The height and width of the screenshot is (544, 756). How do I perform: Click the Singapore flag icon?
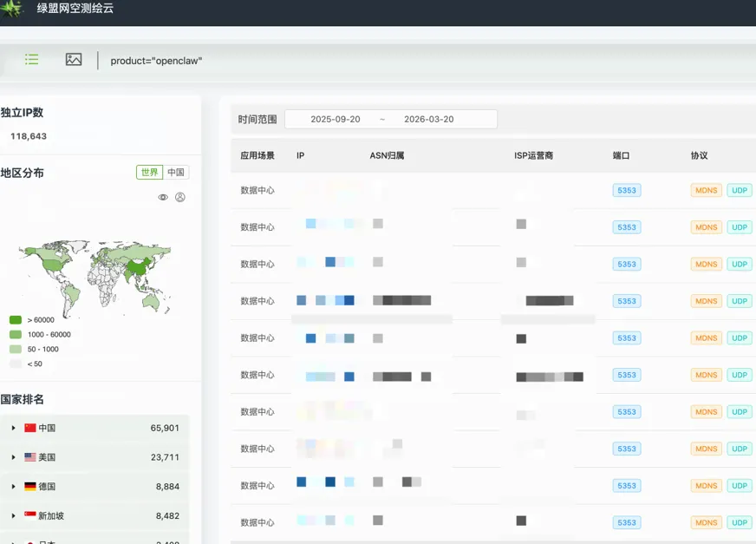pyautogui.click(x=30, y=515)
